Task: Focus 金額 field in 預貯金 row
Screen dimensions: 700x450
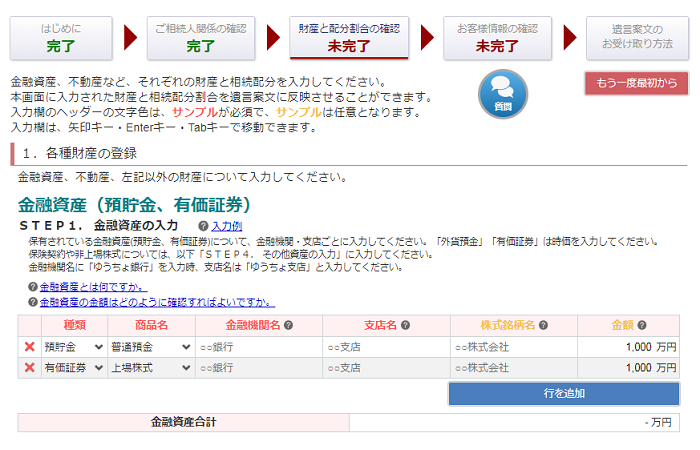Action: (x=628, y=347)
